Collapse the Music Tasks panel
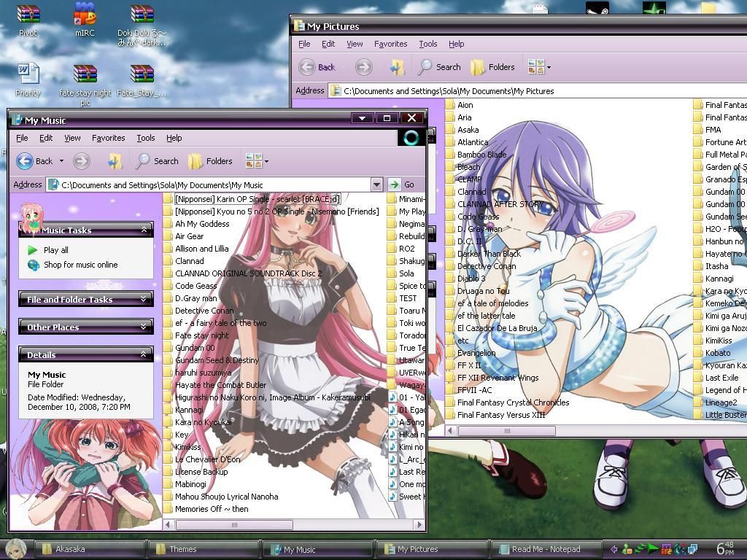747x560 pixels. tap(144, 230)
